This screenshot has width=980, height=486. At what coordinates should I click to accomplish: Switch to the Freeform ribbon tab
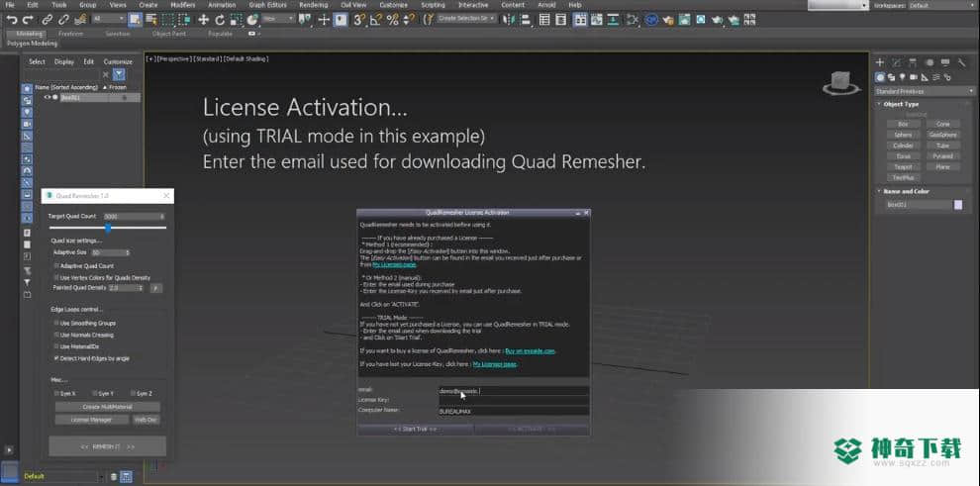point(70,34)
